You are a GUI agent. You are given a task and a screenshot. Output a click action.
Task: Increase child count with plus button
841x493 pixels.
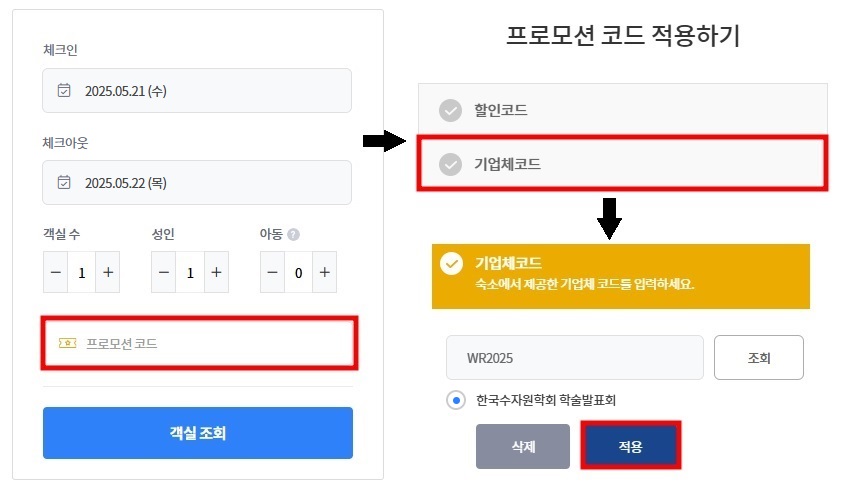pyautogui.click(x=324, y=272)
